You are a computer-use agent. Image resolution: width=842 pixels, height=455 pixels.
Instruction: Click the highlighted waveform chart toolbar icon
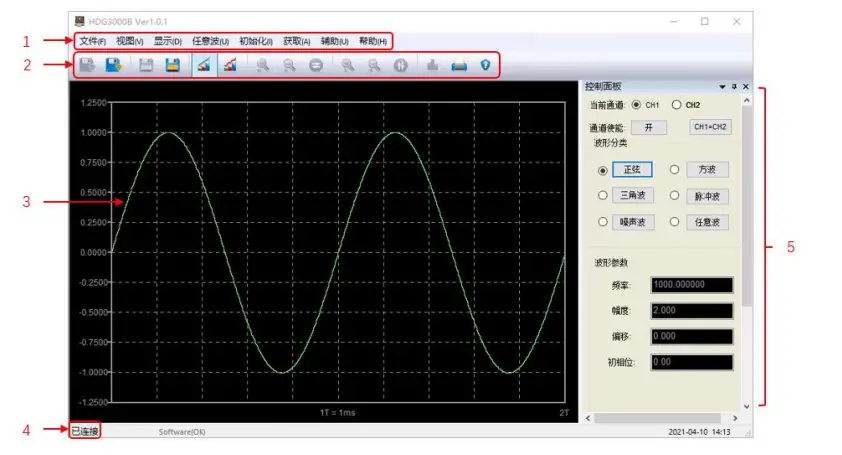point(204,66)
